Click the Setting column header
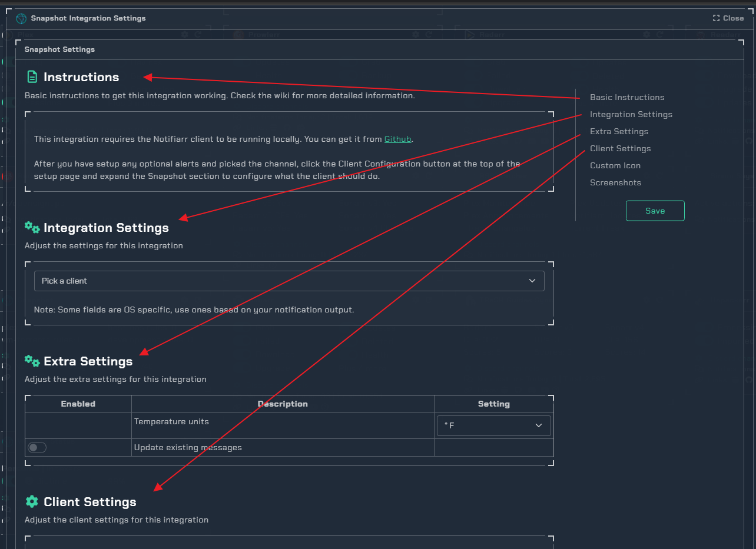This screenshot has height=549, width=756. tap(494, 404)
